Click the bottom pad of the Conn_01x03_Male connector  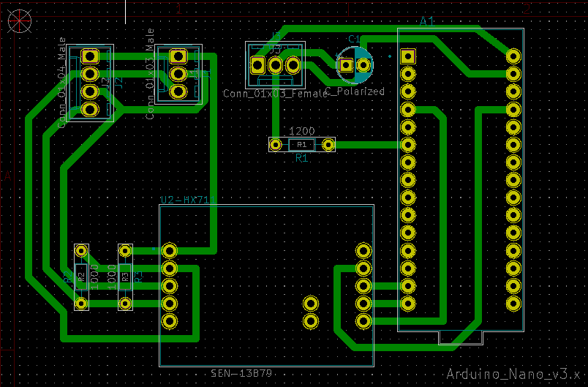click(178, 91)
